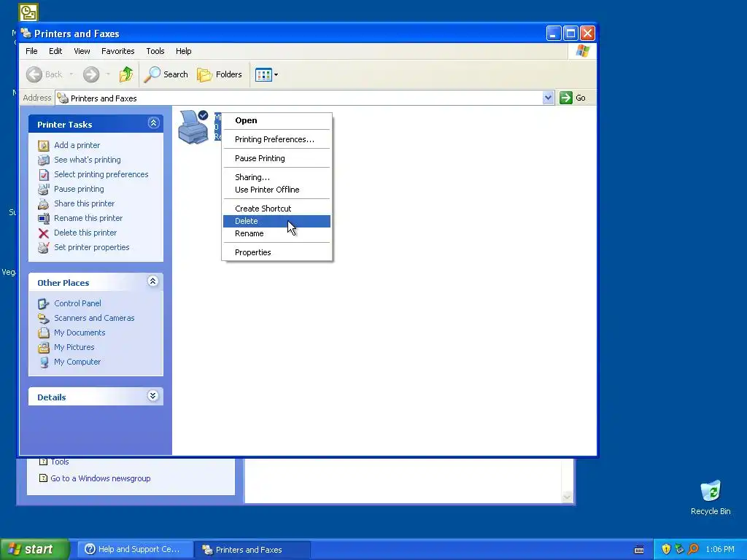Select the printer icon in the file area
Screen dimensions: 747x560
click(193, 127)
